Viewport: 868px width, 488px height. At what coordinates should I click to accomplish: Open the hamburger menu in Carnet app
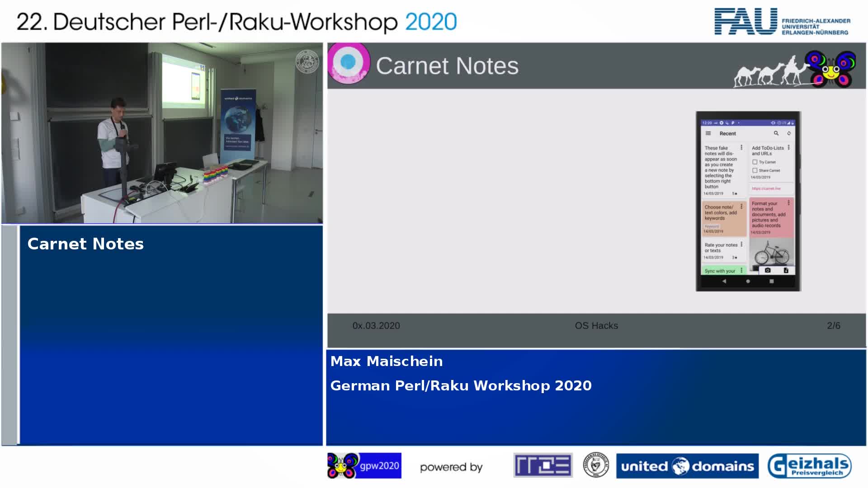click(708, 133)
